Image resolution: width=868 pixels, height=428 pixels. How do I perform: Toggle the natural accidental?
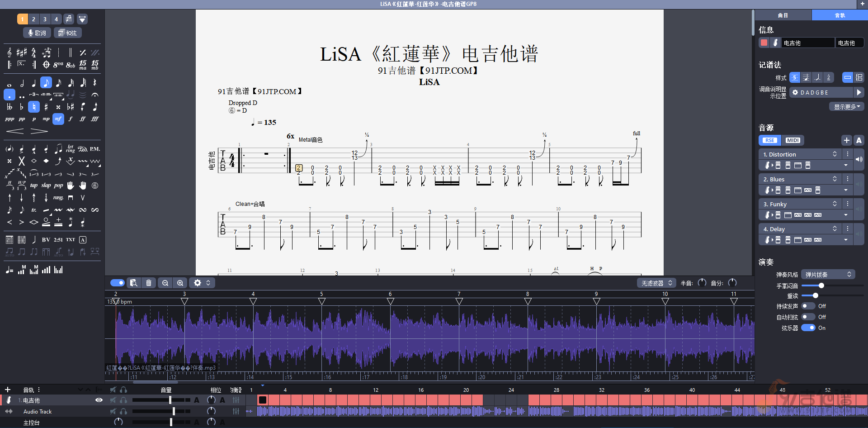coord(34,107)
